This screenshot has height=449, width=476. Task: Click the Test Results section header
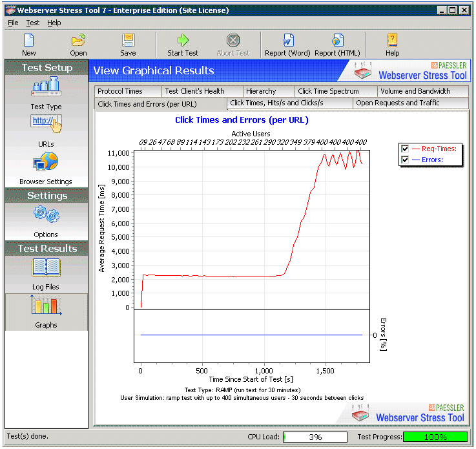pos(47,248)
